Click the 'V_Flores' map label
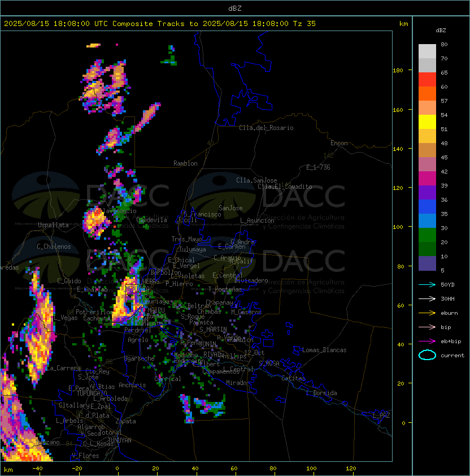 85,456
